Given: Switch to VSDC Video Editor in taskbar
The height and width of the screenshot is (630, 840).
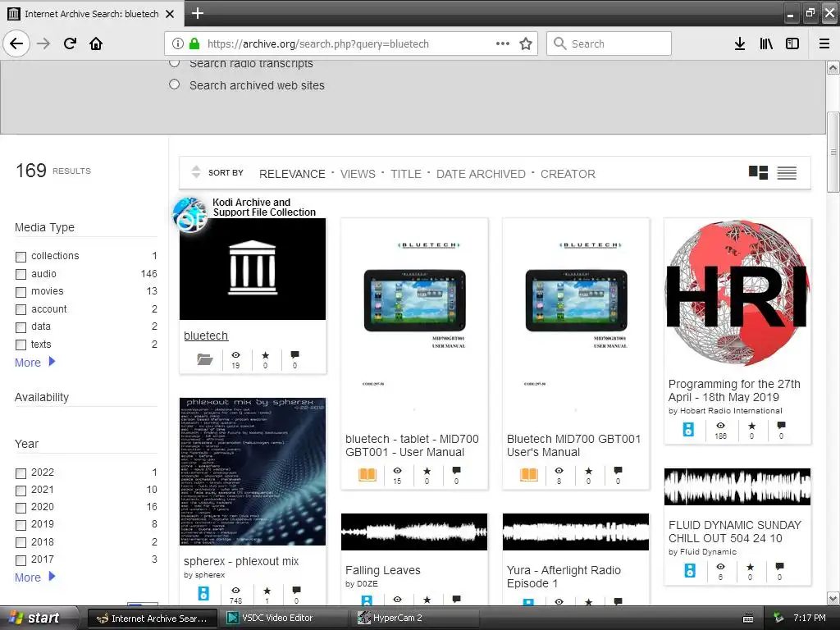Looking at the screenshot, I should point(284,618).
